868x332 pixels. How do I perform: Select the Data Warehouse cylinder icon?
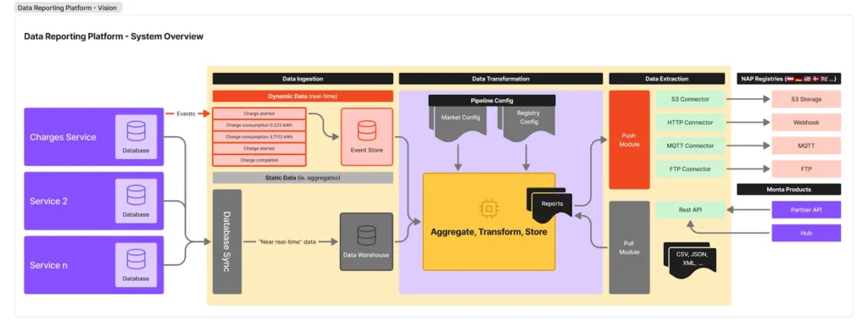tap(366, 235)
